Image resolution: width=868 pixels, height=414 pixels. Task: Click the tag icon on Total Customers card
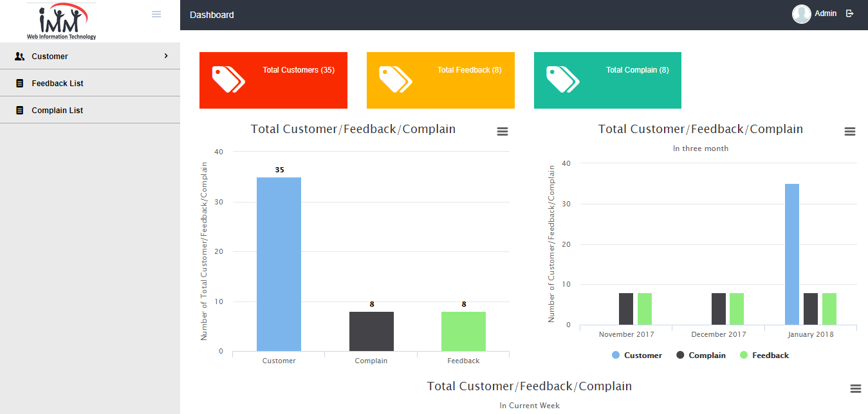click(x=228, y=80)
